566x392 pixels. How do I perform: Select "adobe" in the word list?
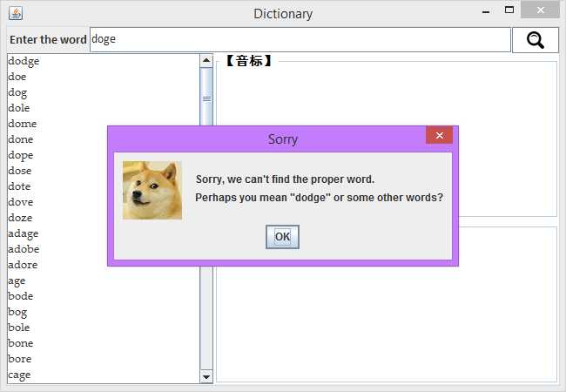tap(57, 249)
